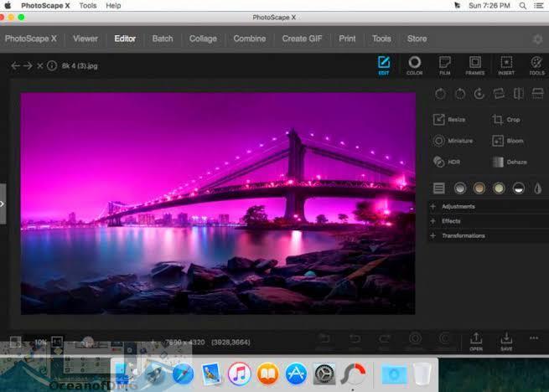Switch to the Editor tab

(125, 39)
